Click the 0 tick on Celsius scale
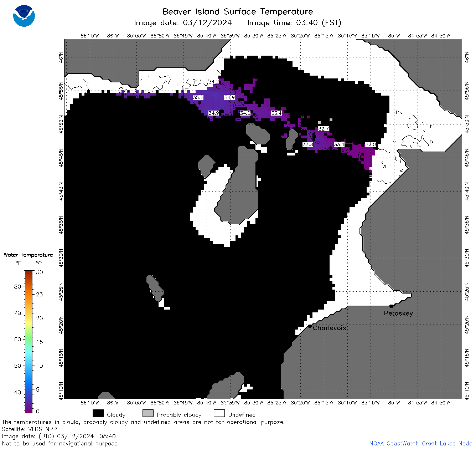This screenshot has height=449, width=476. click(x=38, y=411)
